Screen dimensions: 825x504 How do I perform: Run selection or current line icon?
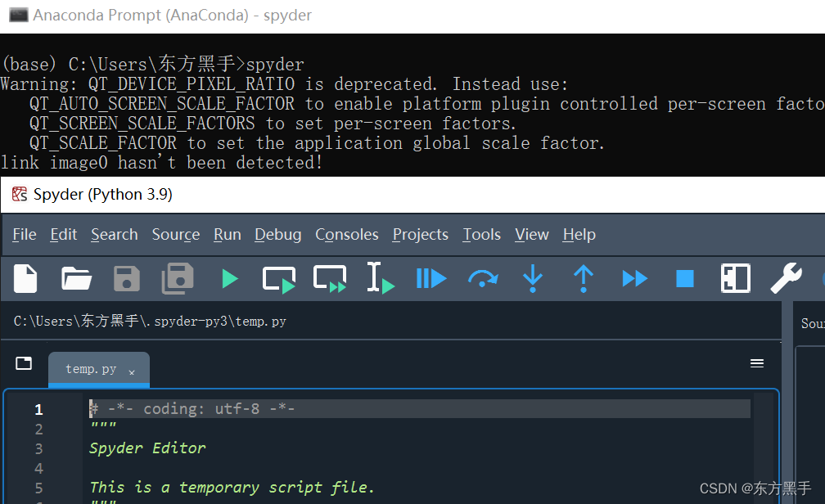(x=381, y=278)
